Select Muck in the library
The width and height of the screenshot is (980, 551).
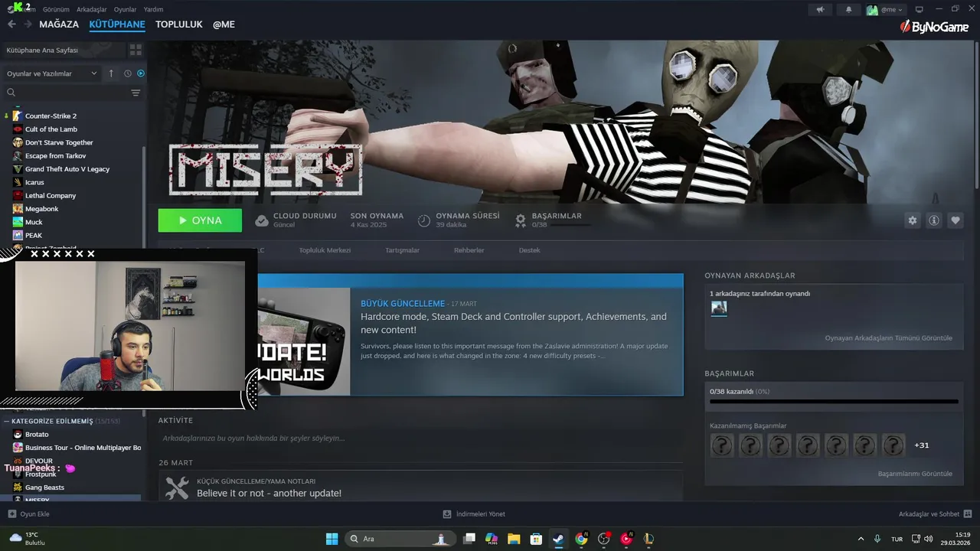point(34,222)
